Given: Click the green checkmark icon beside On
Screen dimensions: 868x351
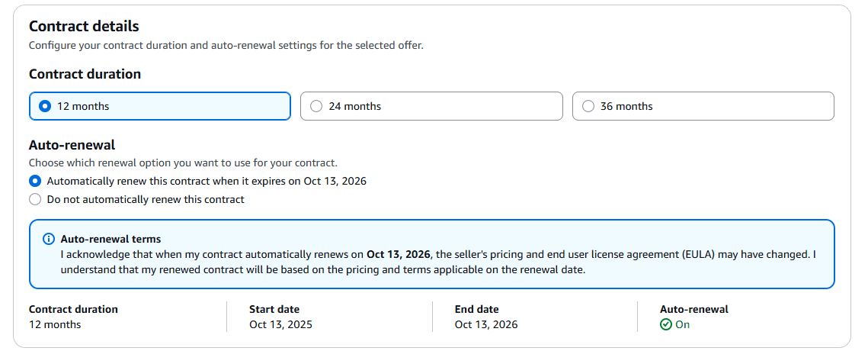Looking at the screenshot, I should pos(665,324).
